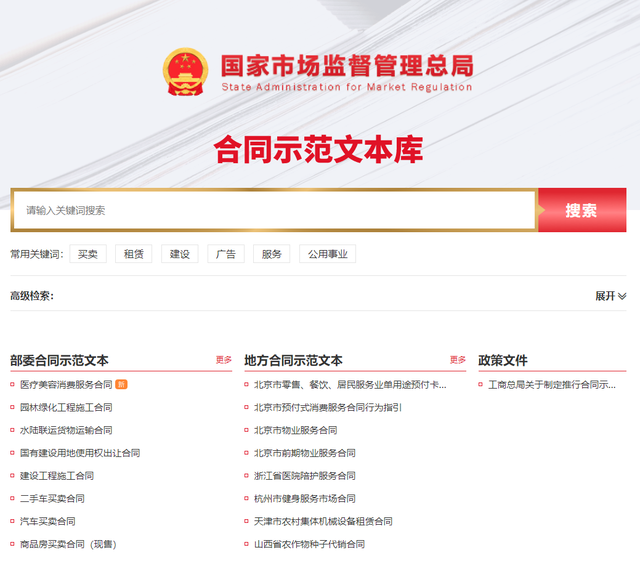Open 杭州市健身服务市场合同 link
Screen dimensions: 640x566
tap(304, 499)
